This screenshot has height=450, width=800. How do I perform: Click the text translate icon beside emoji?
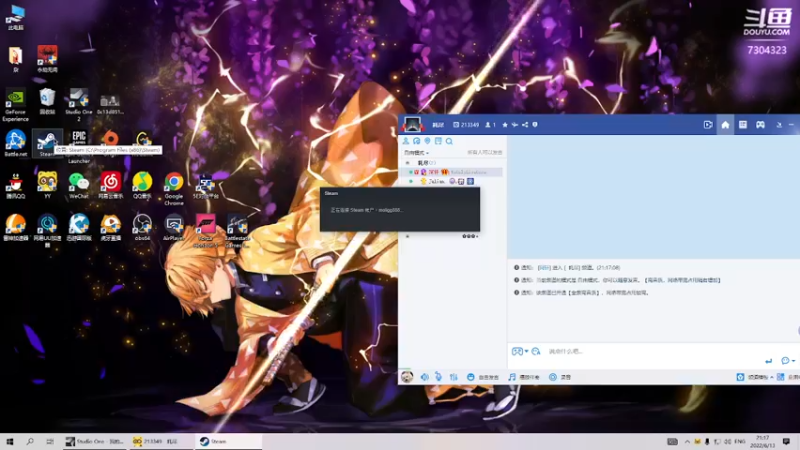click(536, 352)
